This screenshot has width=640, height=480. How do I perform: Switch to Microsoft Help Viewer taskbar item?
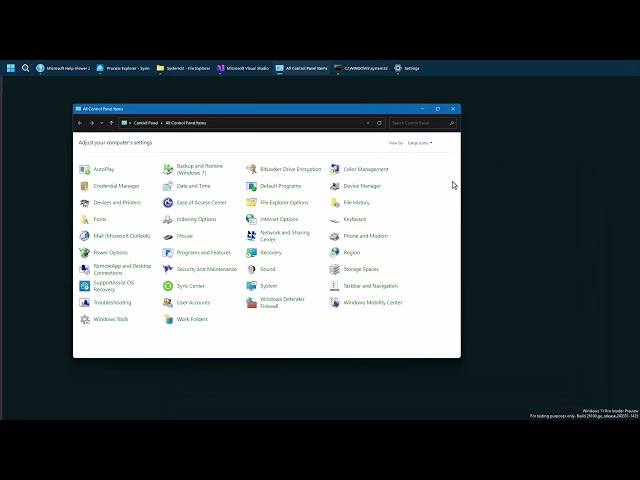click(x=63, y=68)
